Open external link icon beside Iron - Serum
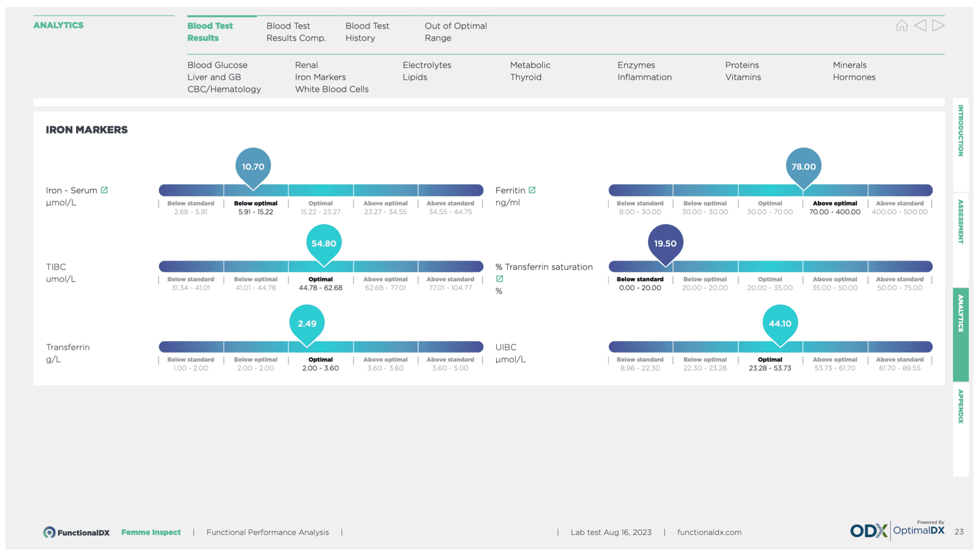This screenshot has height=554, width=980. (x=104, y=190)
